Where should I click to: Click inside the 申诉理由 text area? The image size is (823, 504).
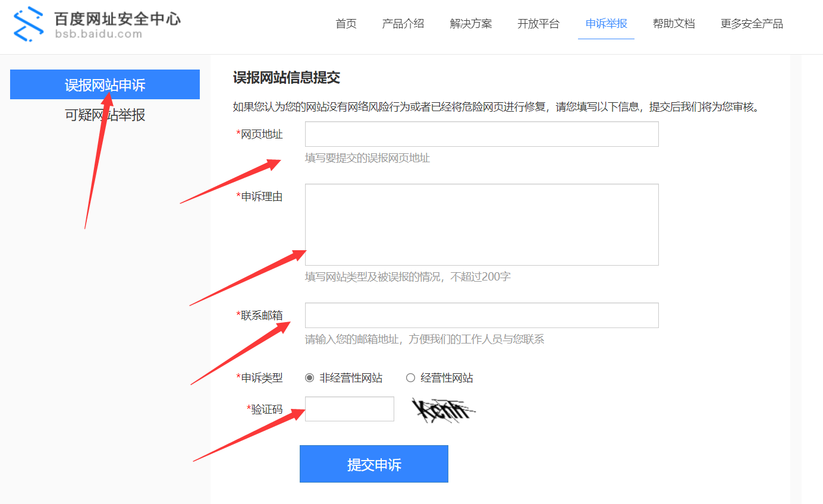coord(482,225)
